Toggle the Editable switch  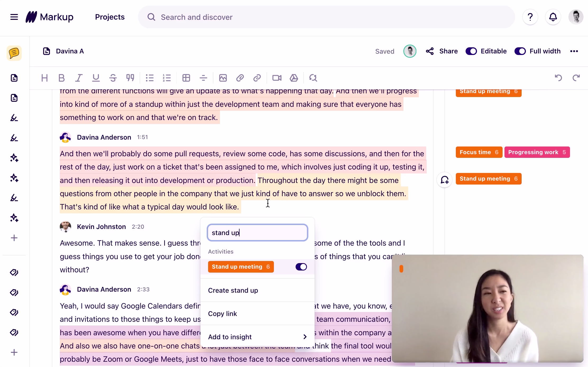coord(471,51)
